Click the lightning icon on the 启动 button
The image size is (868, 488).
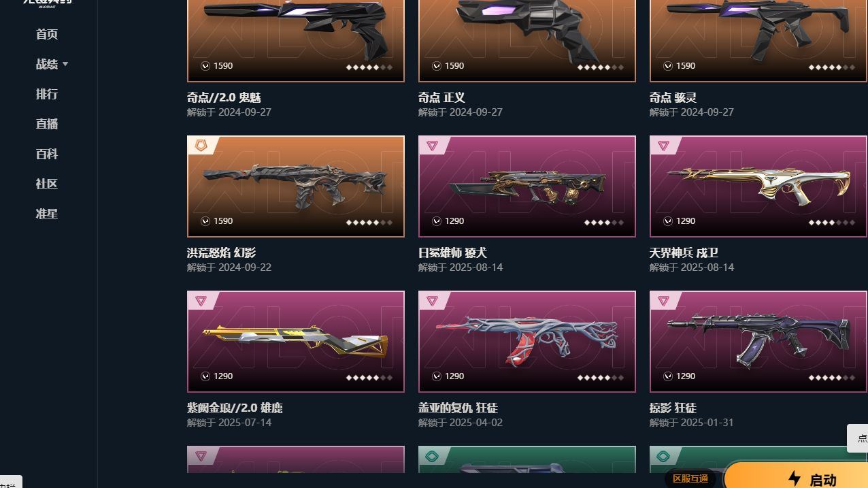point(794,478)
